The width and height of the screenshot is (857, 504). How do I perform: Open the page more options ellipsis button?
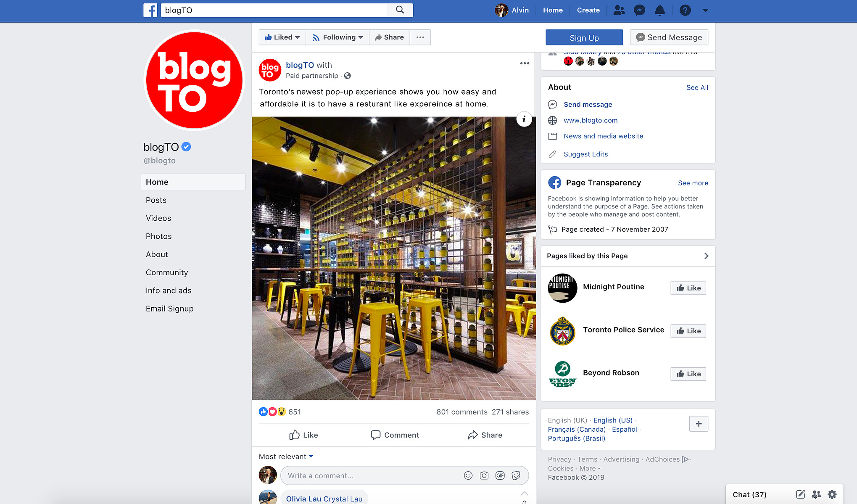point(420,37)
